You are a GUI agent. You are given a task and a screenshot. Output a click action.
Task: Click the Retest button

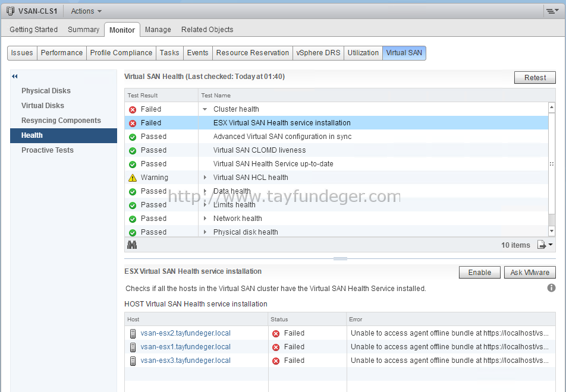[535, 78]
